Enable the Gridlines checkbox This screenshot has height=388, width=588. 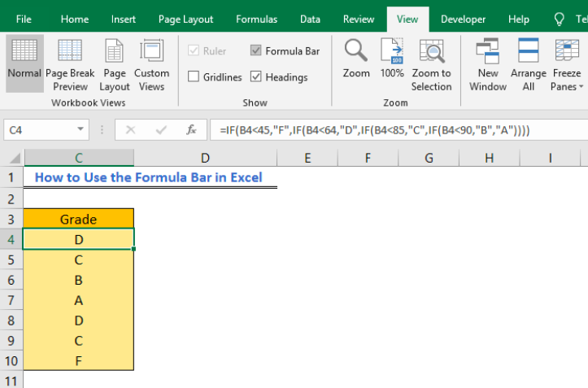[x=194, y=77]
